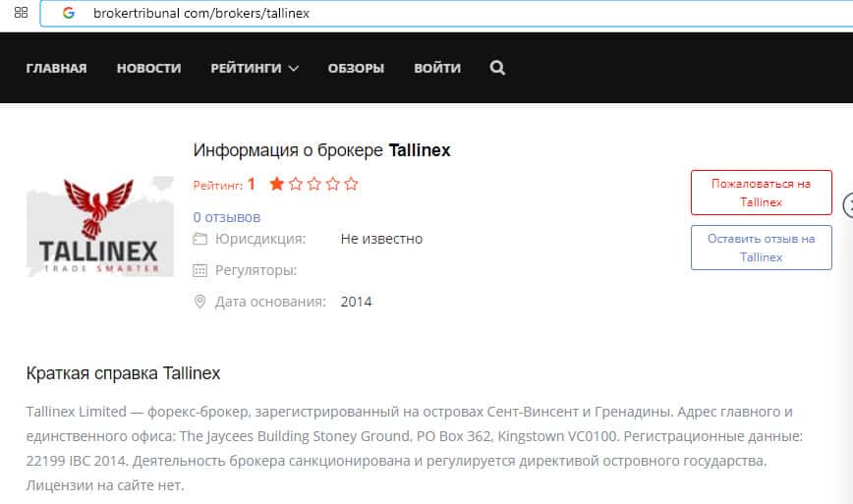Image resolution: width=853 pixels, height=504 pixels.
Task: Select the third rating star
Action: (313, 184)
